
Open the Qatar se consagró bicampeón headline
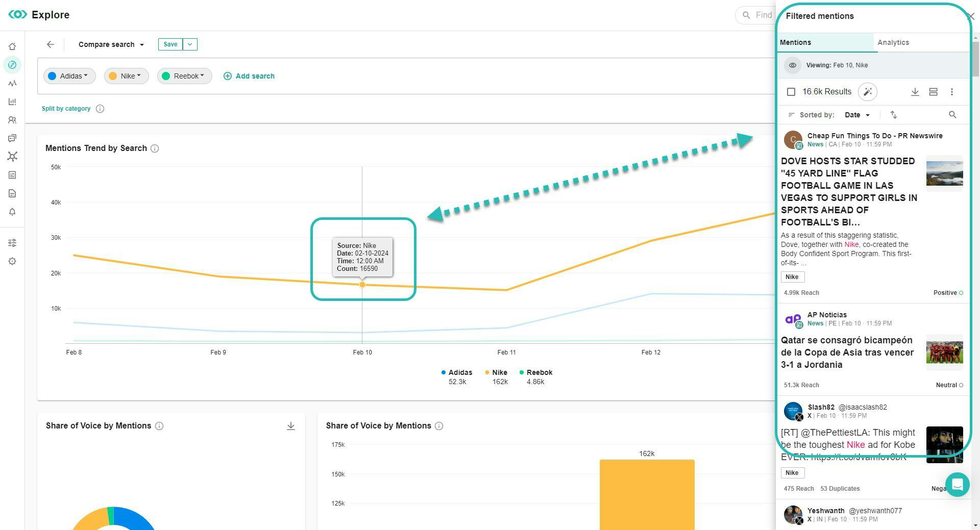(847, 352)
